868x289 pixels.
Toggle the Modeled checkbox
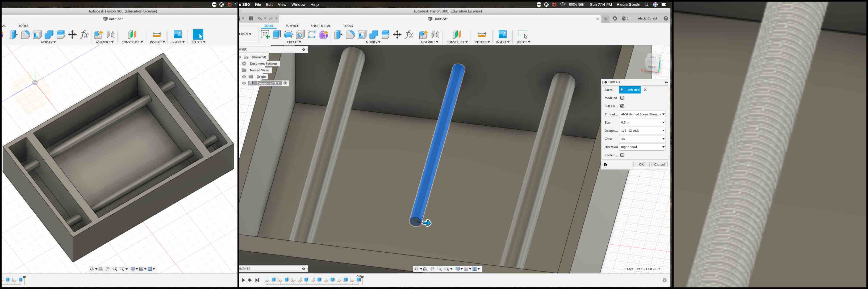622,98
